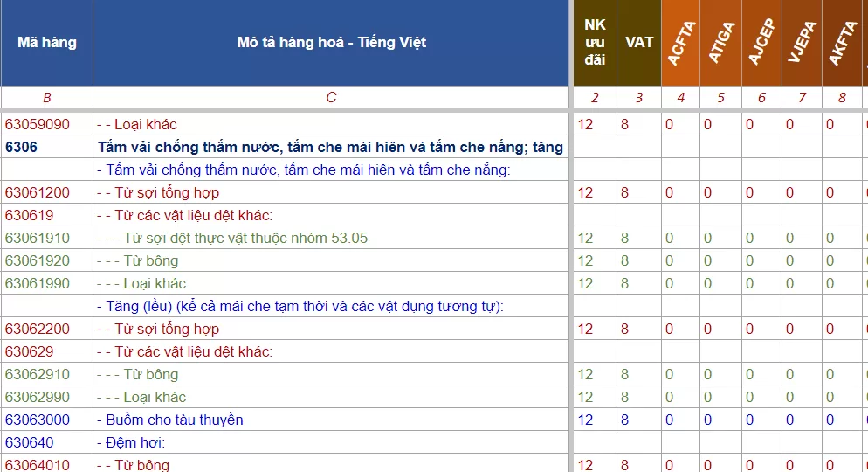This screenshot has width=868, height=472.
Task: Click the Mã hàng column header
Action: click(46, 43)
